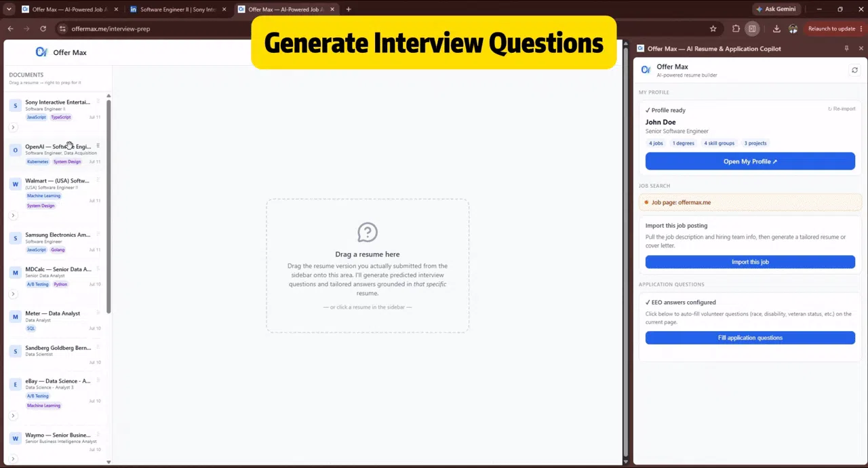Click the Sandberg Goldberg document avatar icon
The height and width of the screenshot is (468, 868).
coord(15,351)
